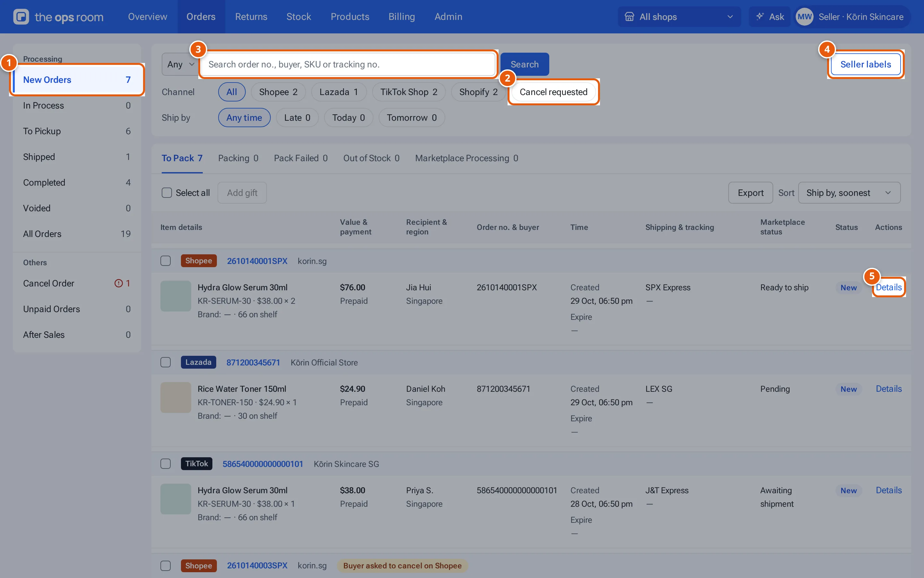Filter by Cancel requested chip
This screenshot has width=924, height=578.
[553, 92]
